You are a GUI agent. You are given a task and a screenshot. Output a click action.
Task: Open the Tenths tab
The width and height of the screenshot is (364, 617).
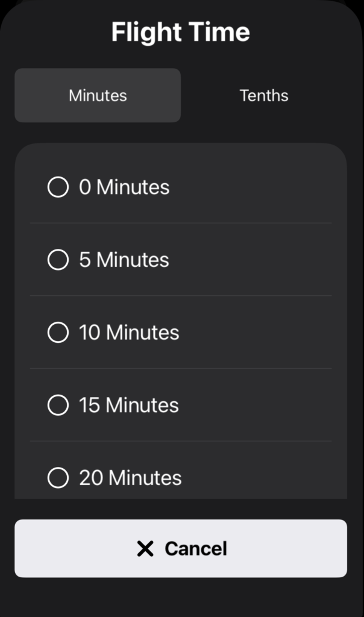264,95
